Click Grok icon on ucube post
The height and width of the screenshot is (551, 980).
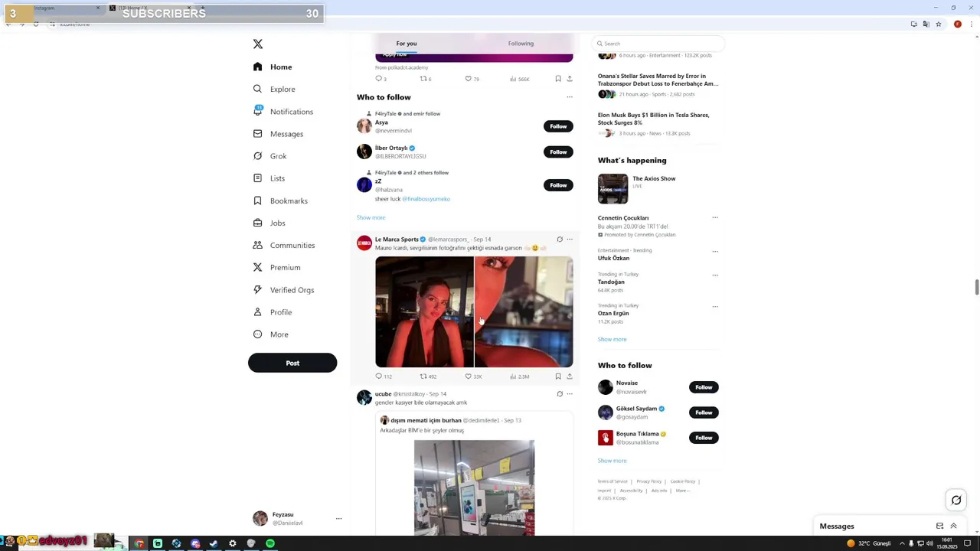[x=560, y=394]
